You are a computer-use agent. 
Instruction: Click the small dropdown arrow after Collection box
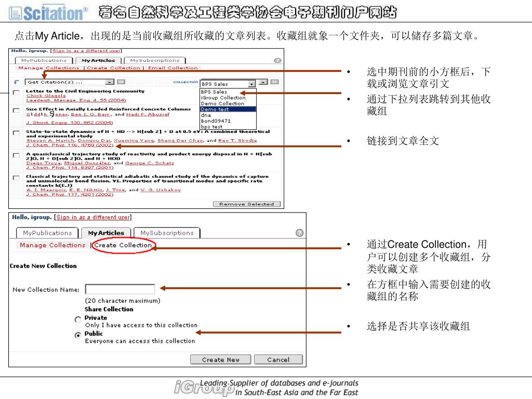263,82
